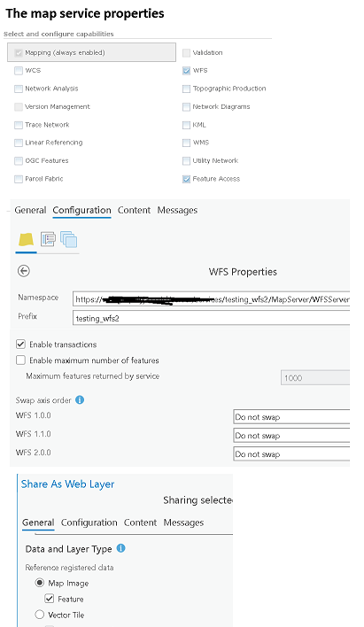Enable the Utility Network capability
Viewport: 364px width, 627px height.
coord(186,161)
